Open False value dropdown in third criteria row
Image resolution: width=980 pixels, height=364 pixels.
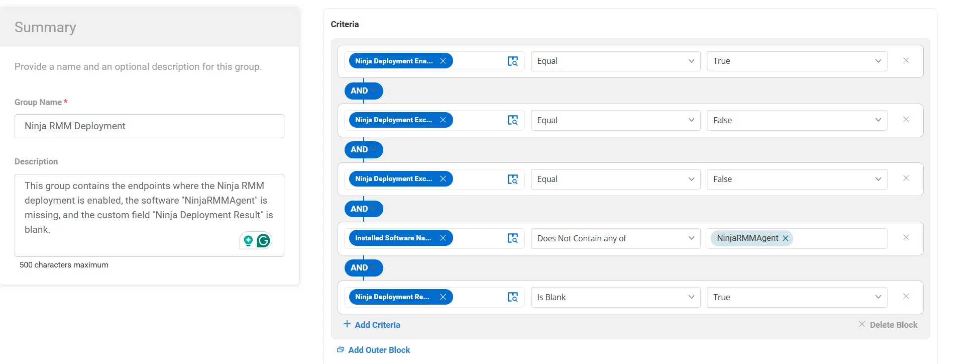[x=797, y=179]
